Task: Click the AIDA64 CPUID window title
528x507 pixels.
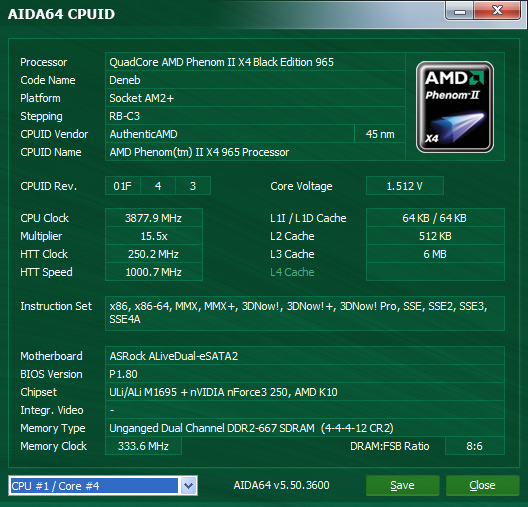Action: point(61,14)
